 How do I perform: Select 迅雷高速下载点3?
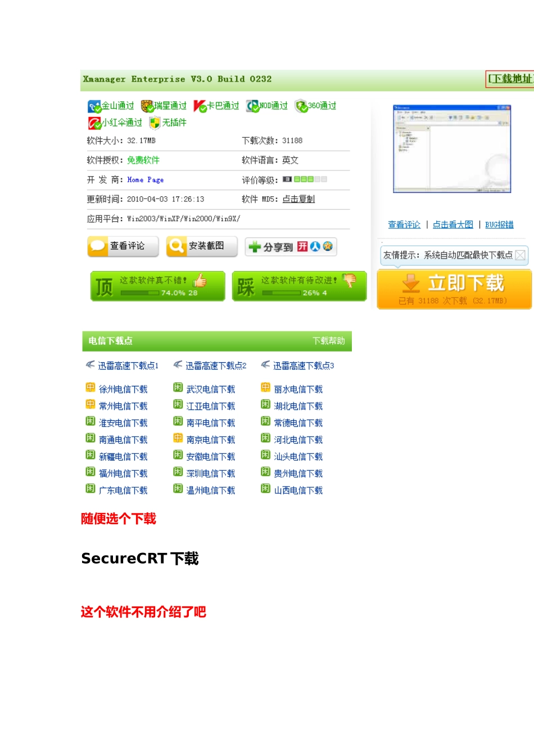[x=304, y=366]
